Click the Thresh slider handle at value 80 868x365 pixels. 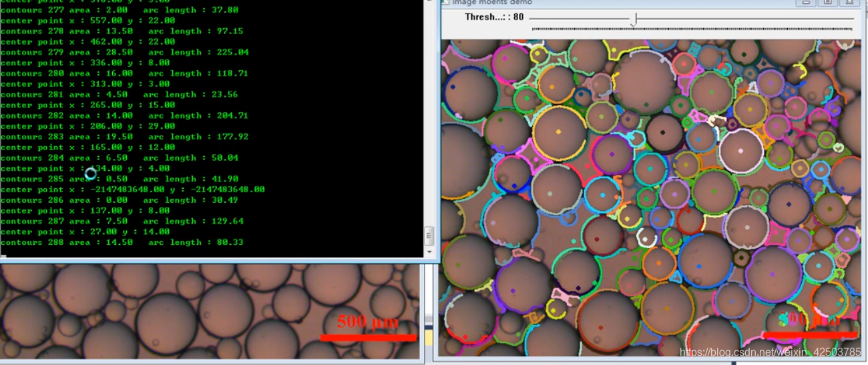(x=634, y=19)
